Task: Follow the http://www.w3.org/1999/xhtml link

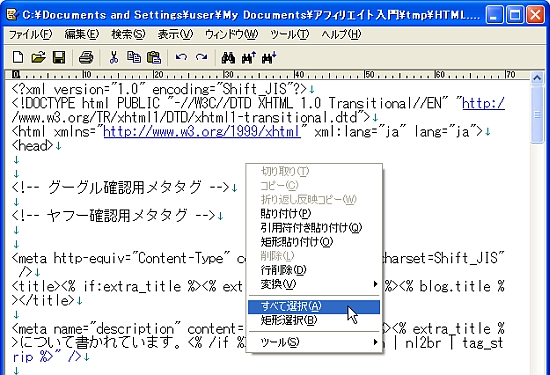Action: tap(202, 132)
